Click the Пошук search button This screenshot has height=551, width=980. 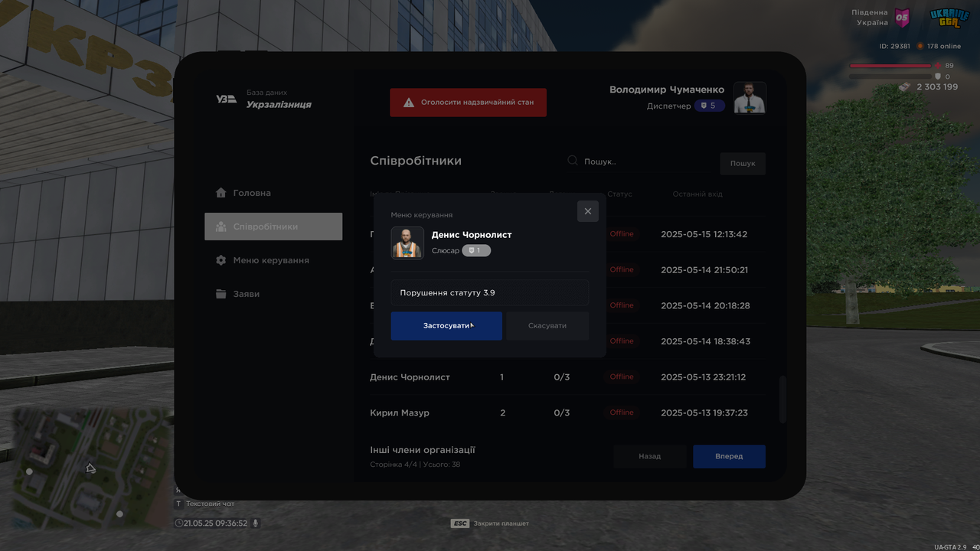[743, 163]
